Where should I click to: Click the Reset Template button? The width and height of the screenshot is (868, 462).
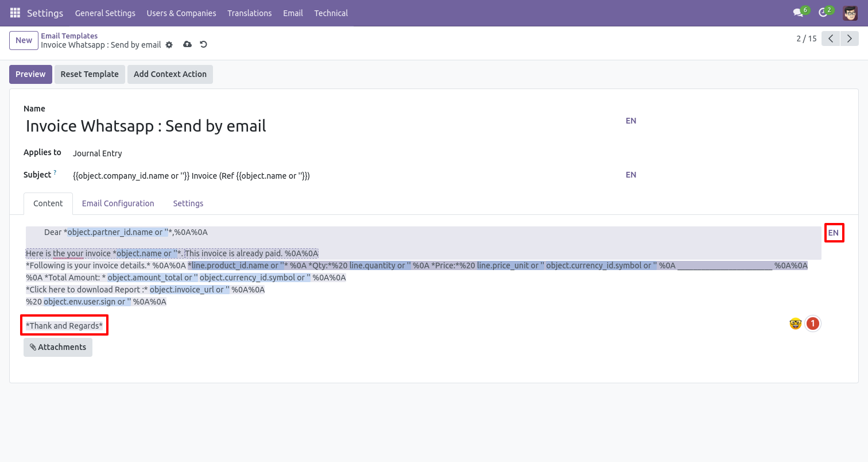(x=90, y=74)
